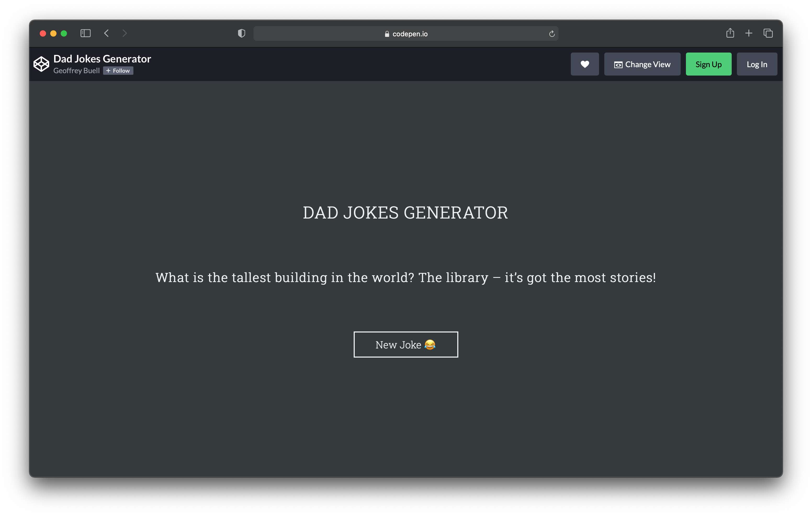Go back to previous page
Image resolution: width=812 pixels, height=516 pixels.
coord(106,33)
